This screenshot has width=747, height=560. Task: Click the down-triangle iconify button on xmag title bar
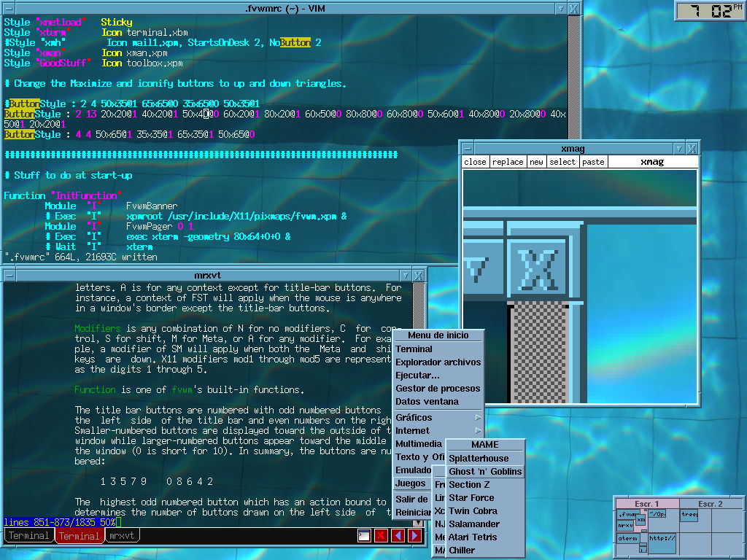(679, 149)
